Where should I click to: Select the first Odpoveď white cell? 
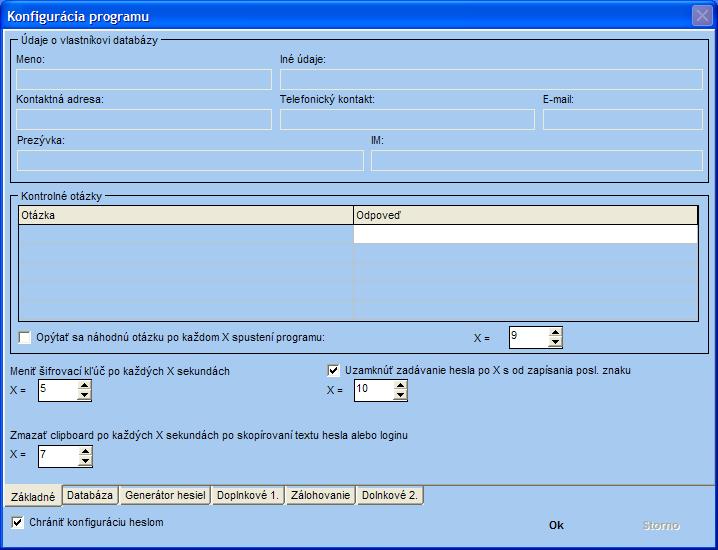[x=526, y=234]
